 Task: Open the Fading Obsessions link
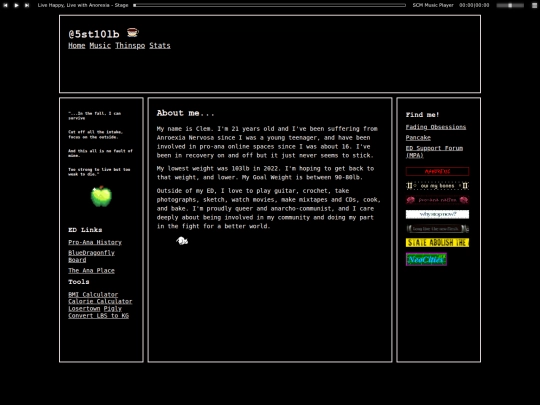pos(436,127)
